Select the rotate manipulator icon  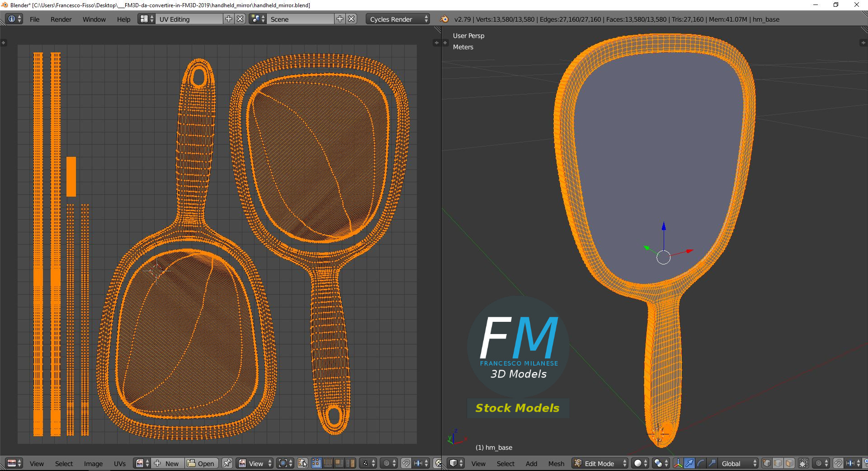pos(700,463)
